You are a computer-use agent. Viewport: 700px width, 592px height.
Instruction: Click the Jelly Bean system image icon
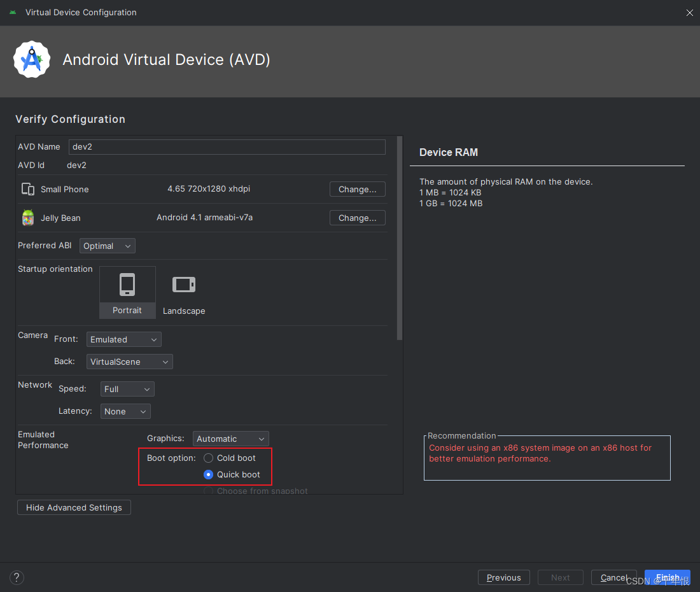[28, 218]
